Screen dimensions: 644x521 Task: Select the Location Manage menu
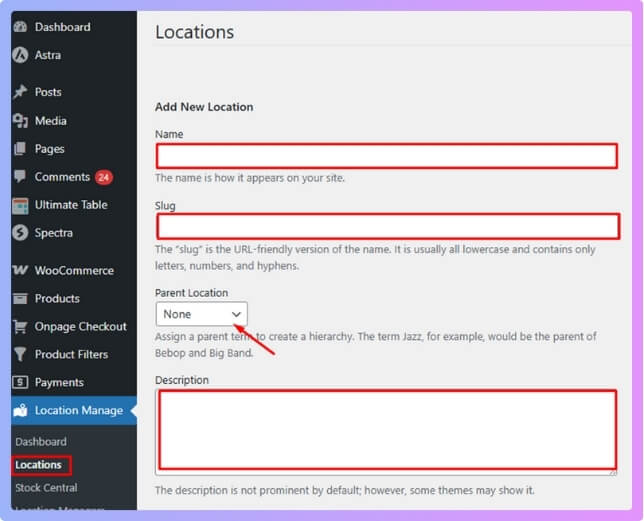74,410
